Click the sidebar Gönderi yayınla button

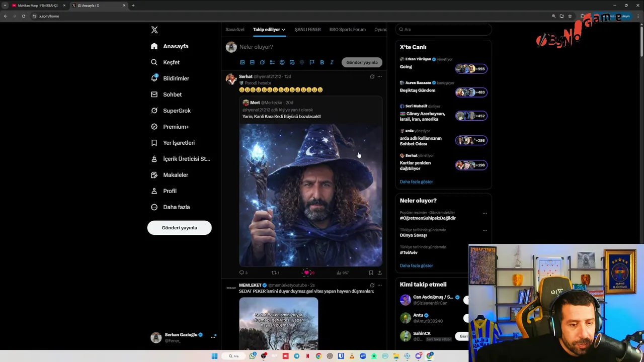[179, 228]
